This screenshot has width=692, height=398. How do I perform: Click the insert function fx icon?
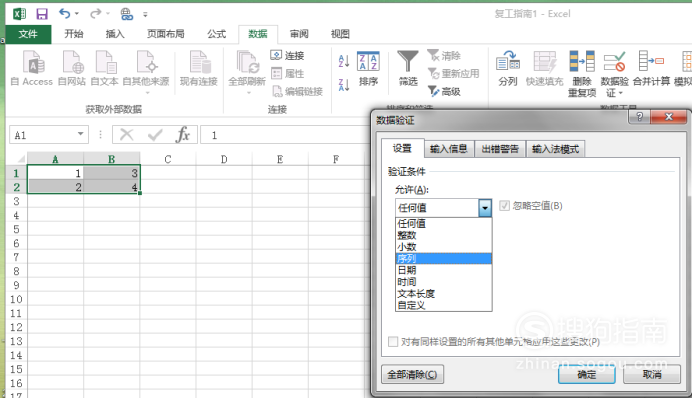point(183,135)
